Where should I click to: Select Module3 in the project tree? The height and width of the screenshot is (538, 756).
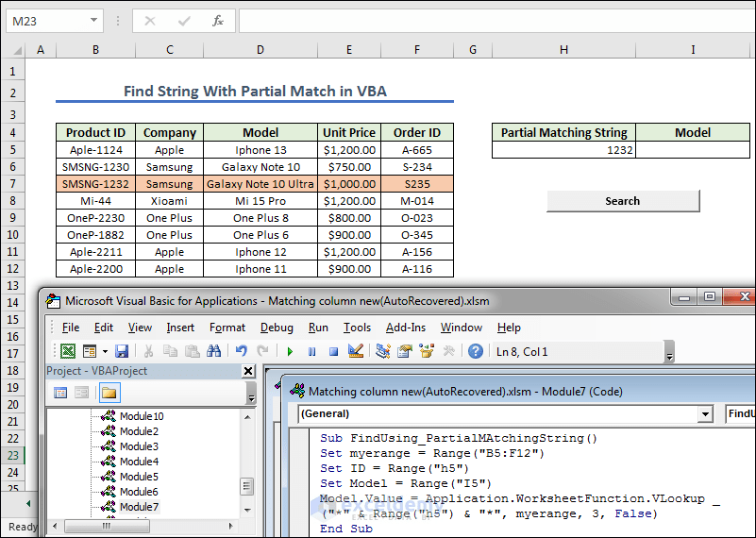pos(139,446)
